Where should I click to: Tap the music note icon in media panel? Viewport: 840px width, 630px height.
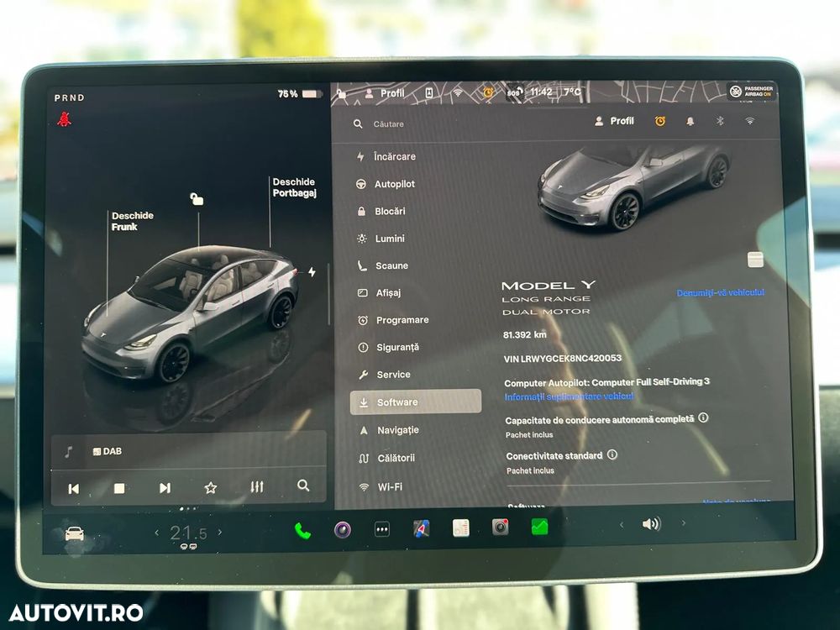pos(68,452)
